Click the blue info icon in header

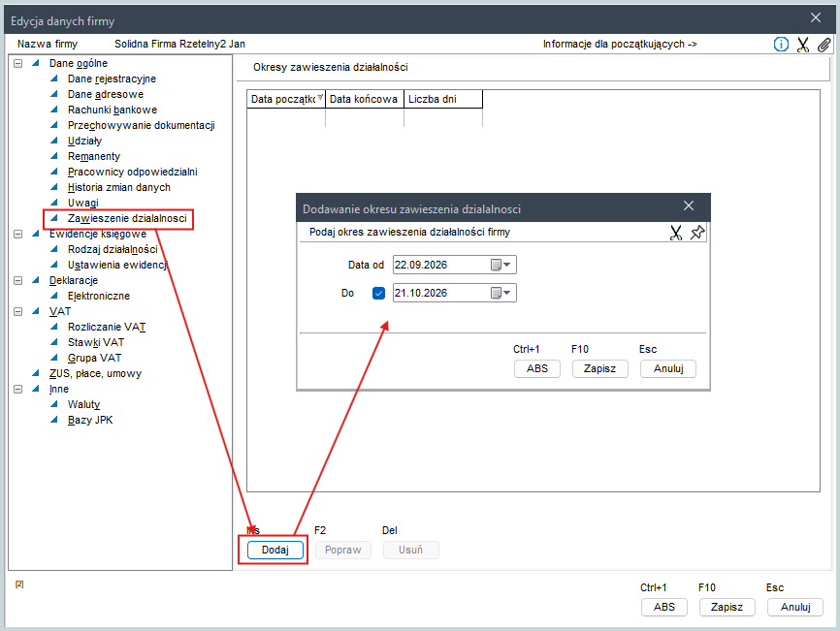[781, 45]
